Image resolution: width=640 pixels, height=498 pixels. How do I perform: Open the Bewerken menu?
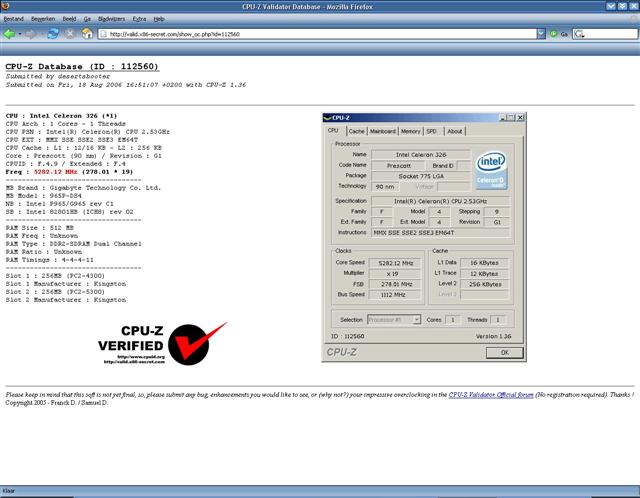tap(43, 19)
